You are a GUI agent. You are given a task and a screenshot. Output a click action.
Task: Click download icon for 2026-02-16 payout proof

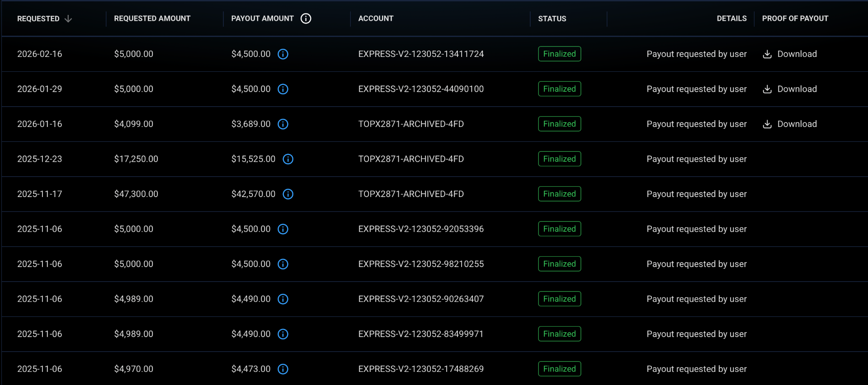tap(767, 54)
